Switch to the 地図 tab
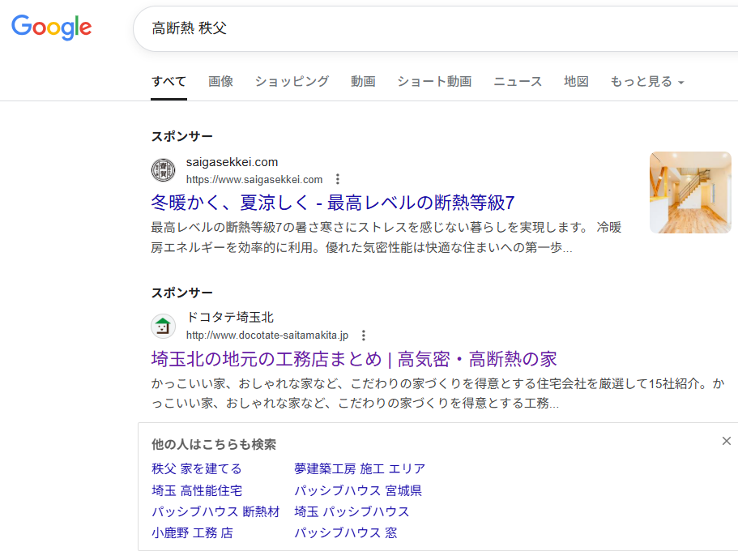738x560 pixels. click(576, 82)
